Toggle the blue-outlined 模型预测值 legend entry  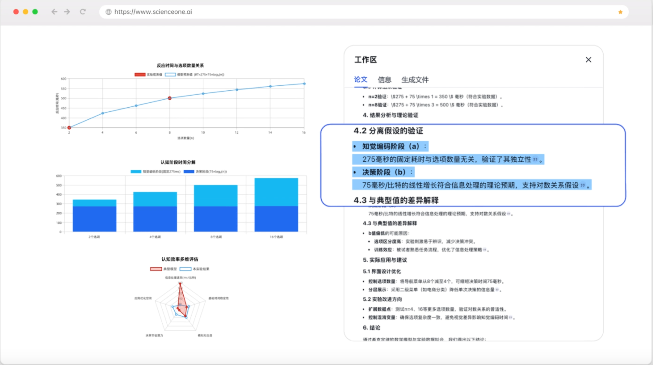click(x=194, y=75)
